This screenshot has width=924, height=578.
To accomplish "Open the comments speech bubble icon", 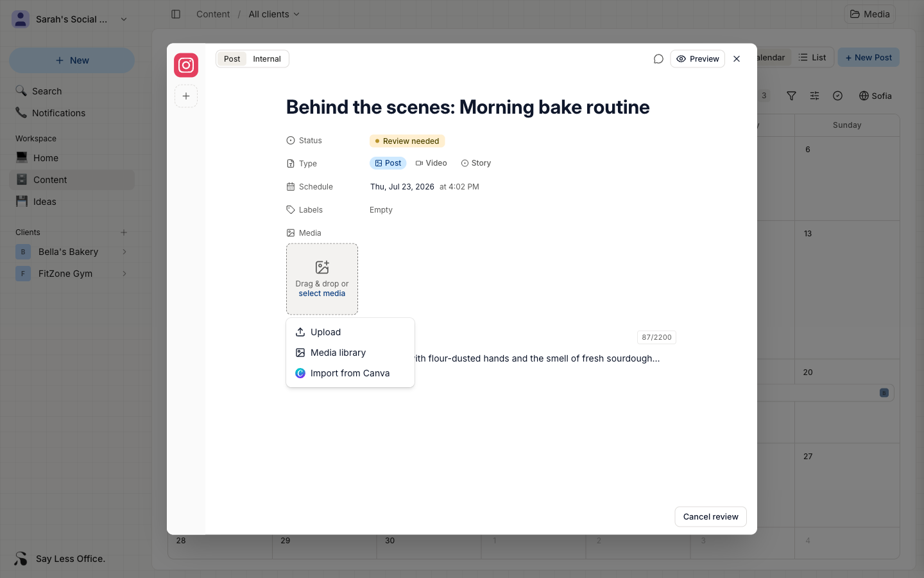I will 658,59.
